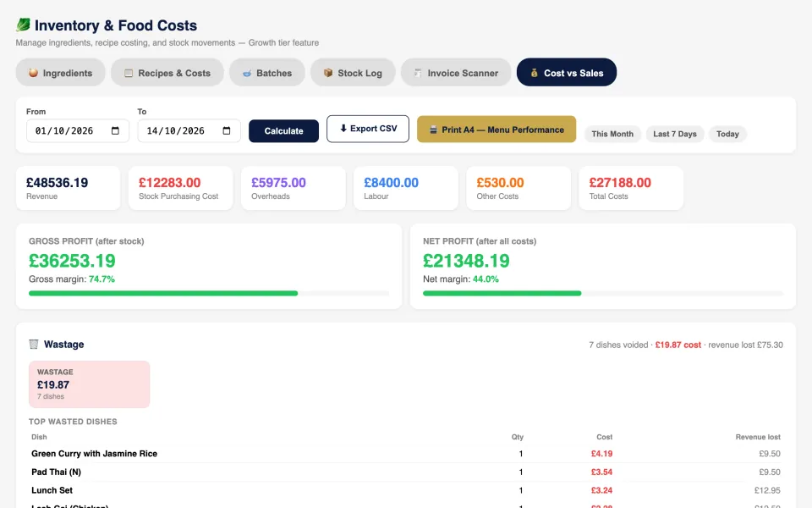Click the onion icon on Ingredients tab
This screenshot has width=812, height=508.
[33, 73]
